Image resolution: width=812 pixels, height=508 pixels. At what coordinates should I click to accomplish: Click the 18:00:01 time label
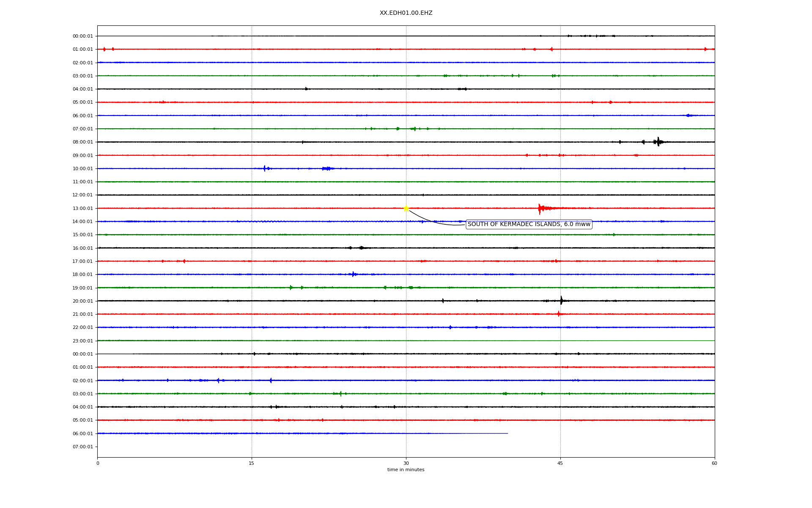pos(82,274)
